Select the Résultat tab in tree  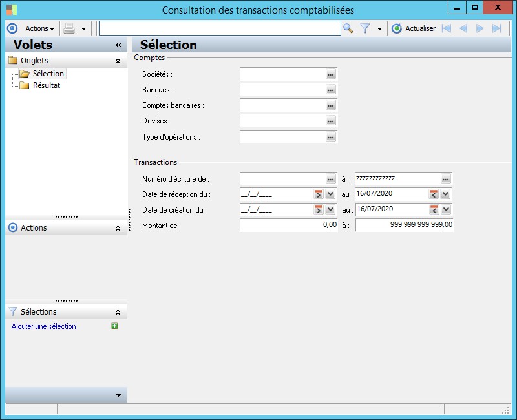[x=46, y=85]
